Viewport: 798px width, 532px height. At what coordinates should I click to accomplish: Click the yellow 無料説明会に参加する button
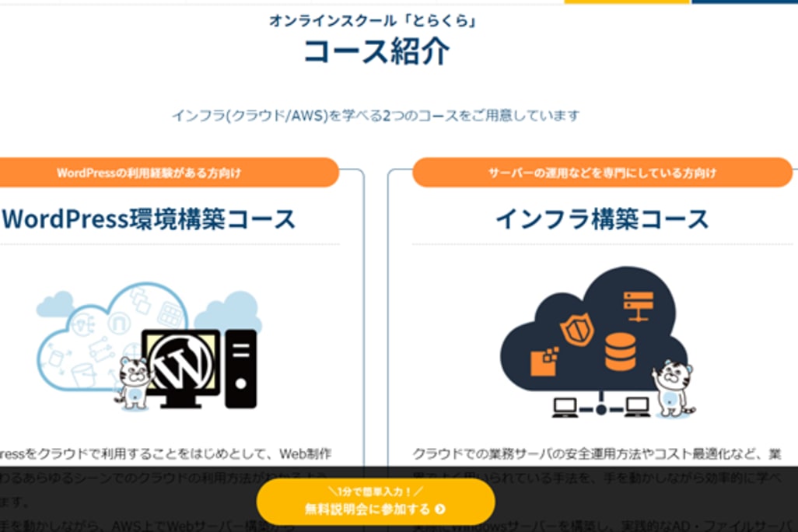[376, 502]
